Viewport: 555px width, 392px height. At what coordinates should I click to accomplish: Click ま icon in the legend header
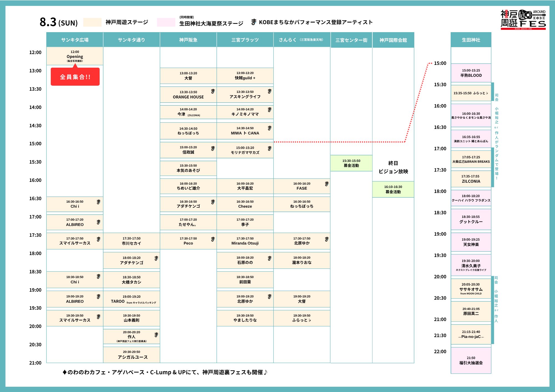pos(254,22)
